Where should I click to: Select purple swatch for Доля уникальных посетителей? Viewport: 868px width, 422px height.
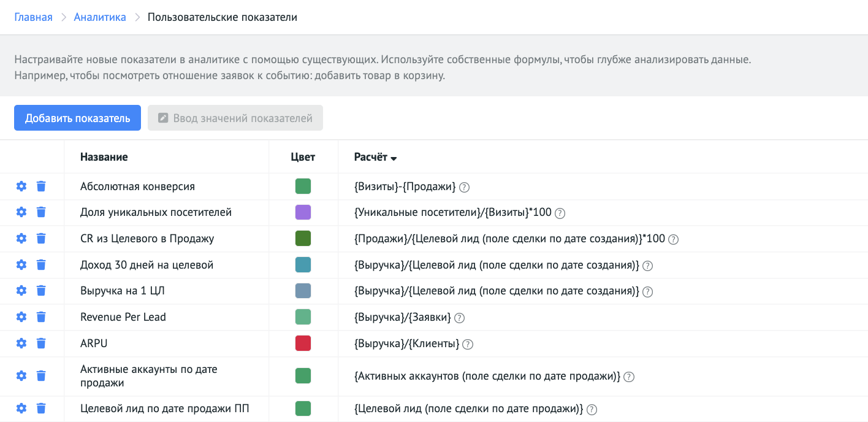click(x=303, y=212)
